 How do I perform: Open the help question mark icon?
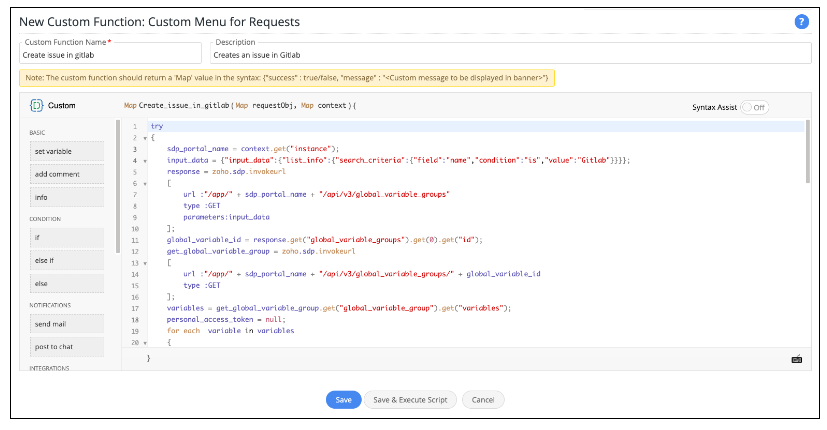coord(801,22)
